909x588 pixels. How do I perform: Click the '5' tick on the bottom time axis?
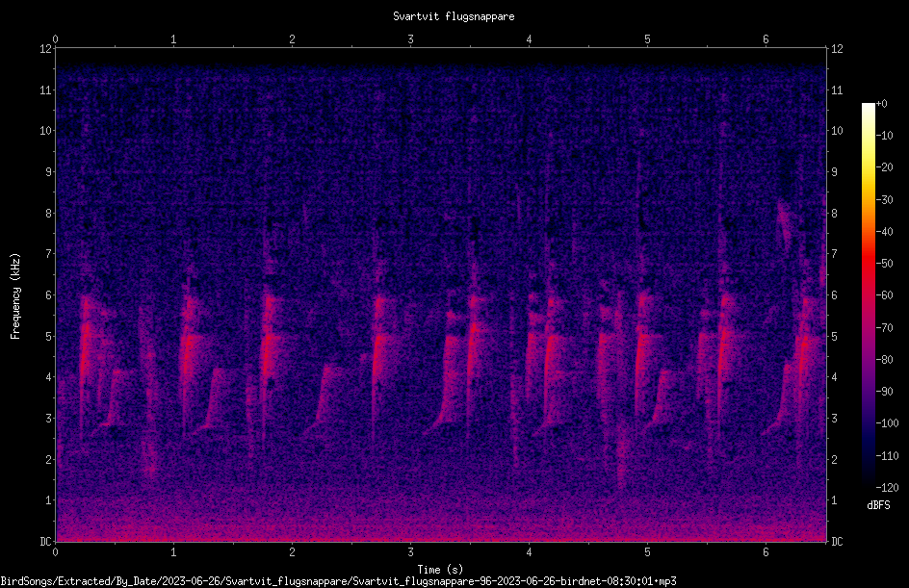point(647,552)
